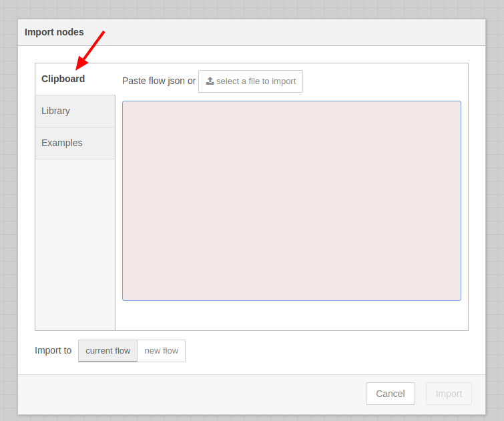Focus the flow JSON paste text area
This screenshot has height=421, width=504.
292,201
